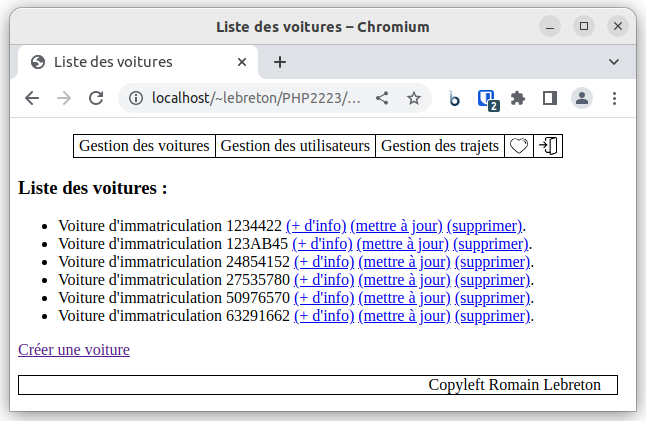Click the heart favorites icon in the navigation menu
The image size is (646, 421).
pyautogui.click(x=519, y=146)
